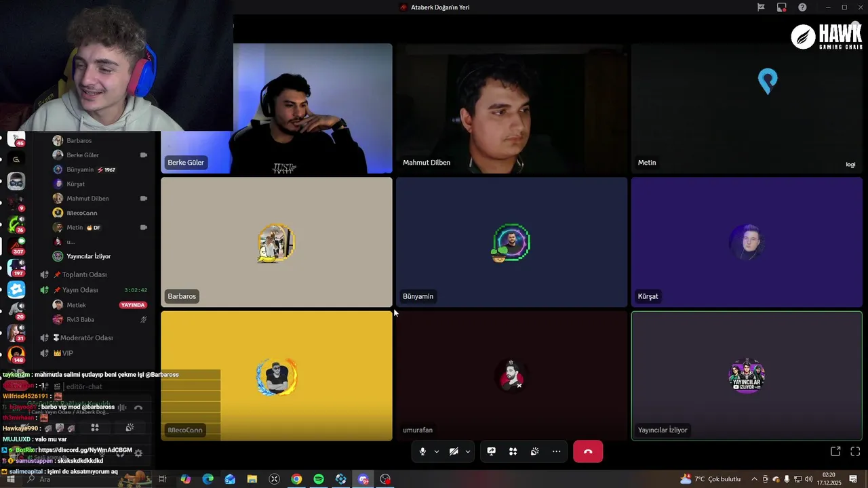The width and height of the screenshot is (868, 488).
Task: Start sharing your screen
Action: coord(492,451)
